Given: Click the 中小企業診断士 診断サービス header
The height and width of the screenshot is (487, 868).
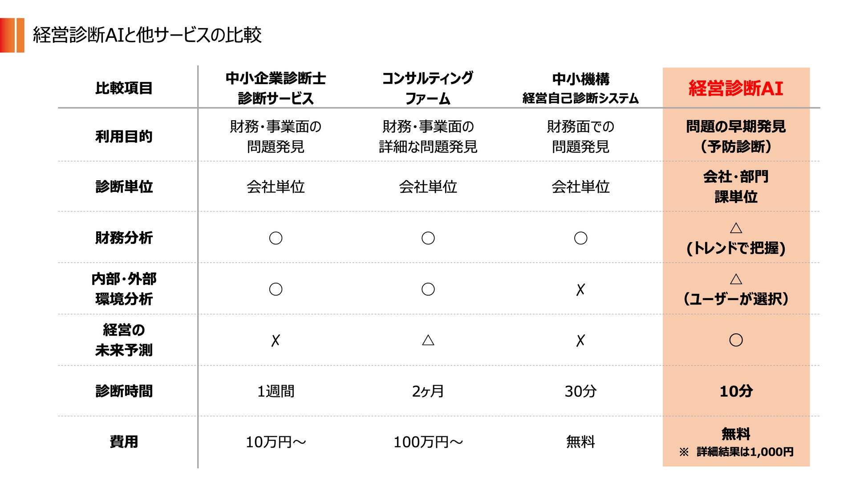Looking at the screenshot, I should [276, 88].
